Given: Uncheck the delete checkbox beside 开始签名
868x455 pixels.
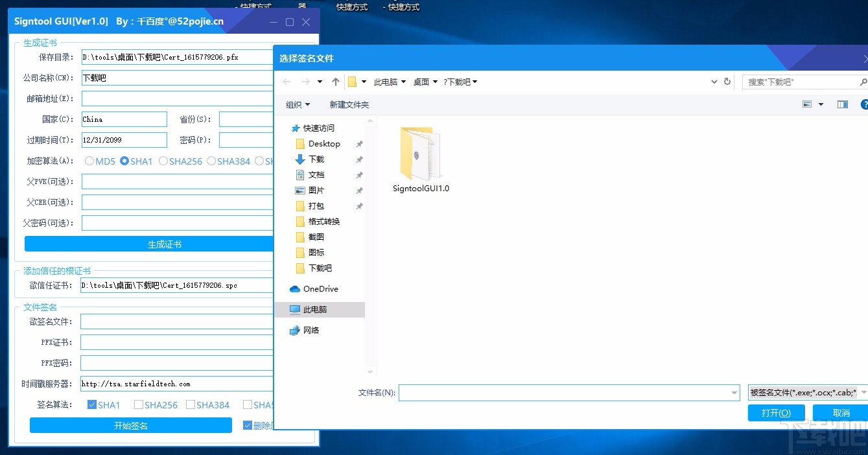Looking at the screenshot, I should tap(247, 425).
